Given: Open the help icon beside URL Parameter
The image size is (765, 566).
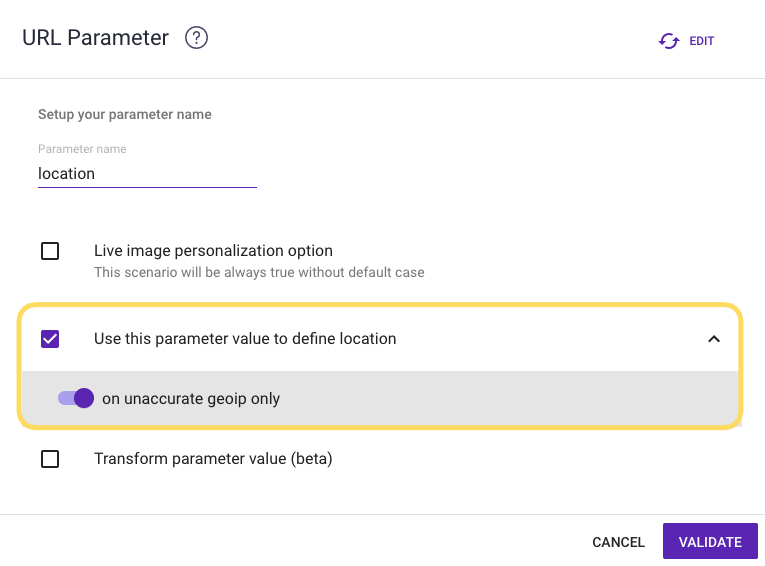Looking at the screenshot, I should pyautogui.click(x=197, y=39).
